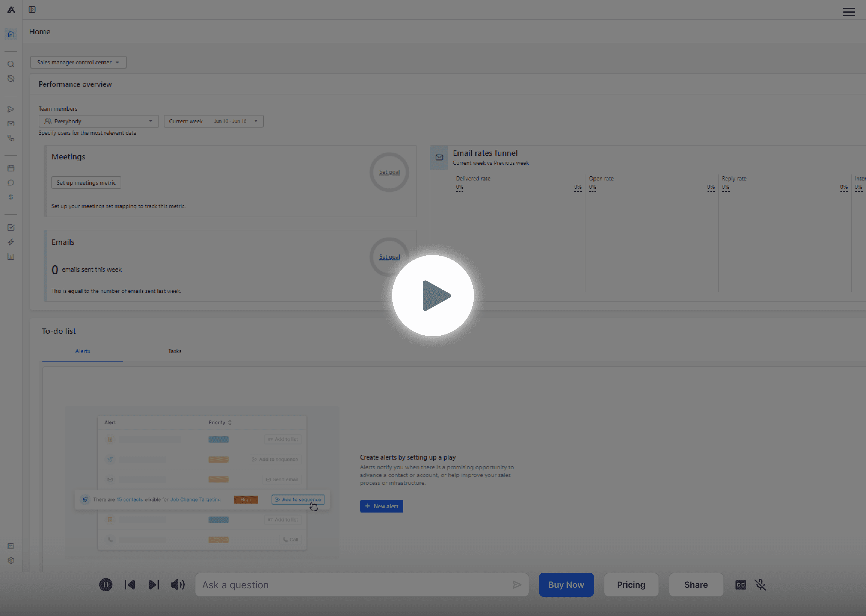The height and width of the screenshot is (616, 866).
Task: Click the send arrow in question box
Action: pyautogui.click(x=517, y=584)
